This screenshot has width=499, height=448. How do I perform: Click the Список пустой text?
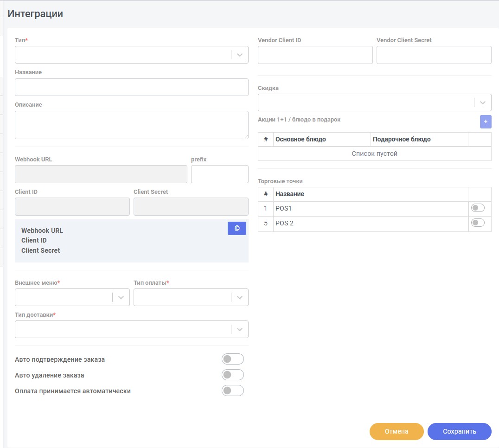pos(375,154)
